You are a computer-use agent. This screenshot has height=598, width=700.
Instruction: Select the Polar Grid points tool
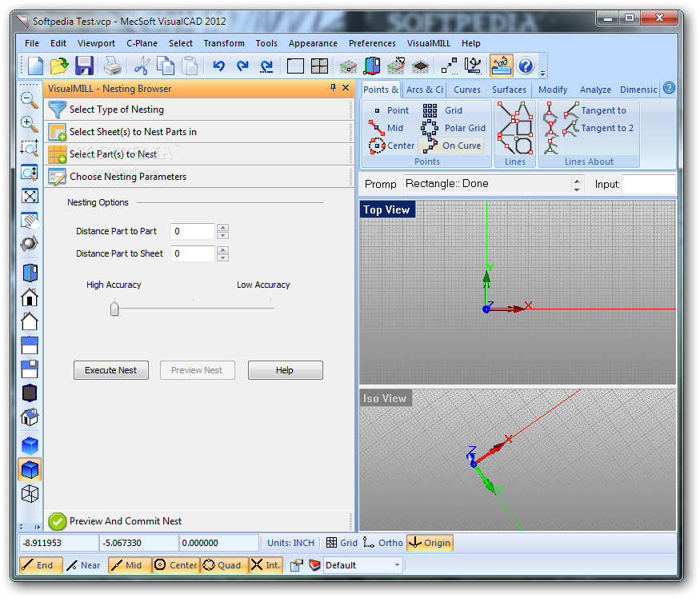click(x=453, y=128)
